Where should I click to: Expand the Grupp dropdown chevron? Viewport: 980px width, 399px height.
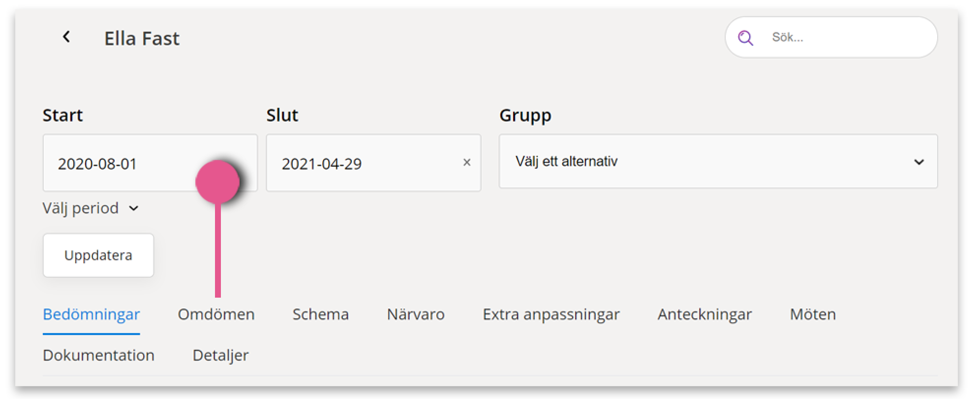click(919, 162)
